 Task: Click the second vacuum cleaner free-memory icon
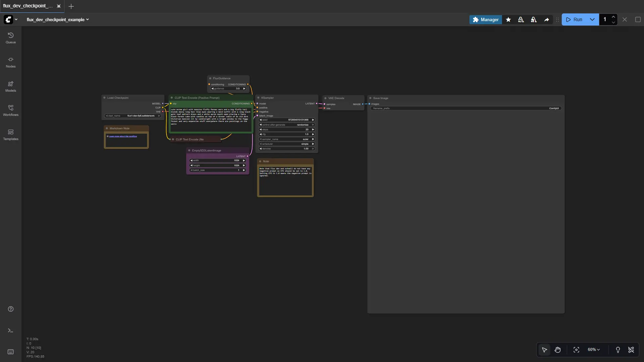[x=534, y=19]
